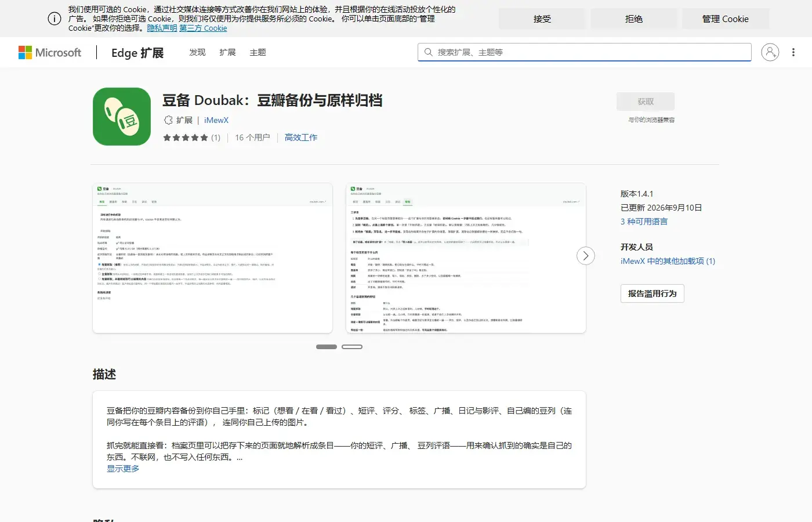Image resolution: width=812 pixels, height=522 pixels.
Task: Click the 获取 button
Action: (646, 101)
